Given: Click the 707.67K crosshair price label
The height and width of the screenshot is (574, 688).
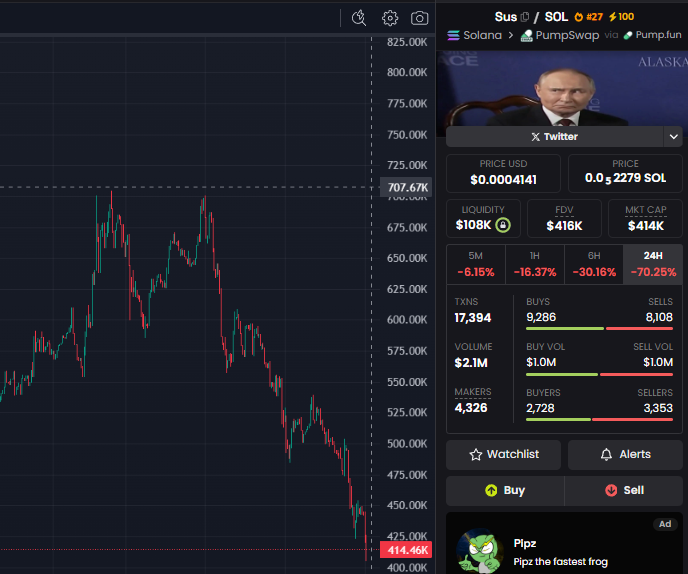Looking at the screenshot, I should (407, 187).
